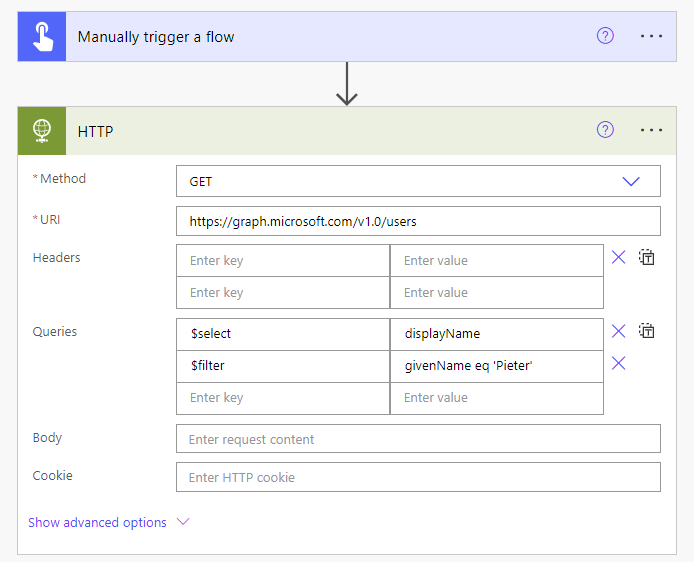694x562 pixels.
Task: Open the Method dropdown showing GET
Action: tap(418, 181)
